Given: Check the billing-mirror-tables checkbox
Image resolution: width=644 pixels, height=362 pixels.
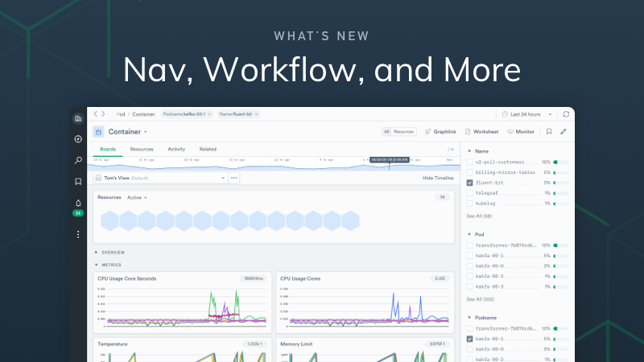Looking at the screenshot, I should tap(469, 172).
